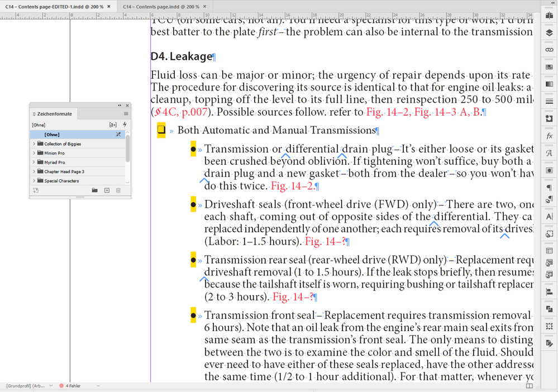Expand the Minion Pro style folder
The width and height of the screenshot is (558, 392).
[x=34, y=153]
